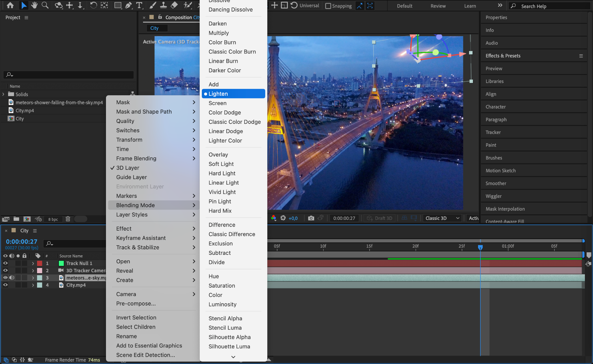
Task: Select the Rotation tool
Action: (93, 5)
